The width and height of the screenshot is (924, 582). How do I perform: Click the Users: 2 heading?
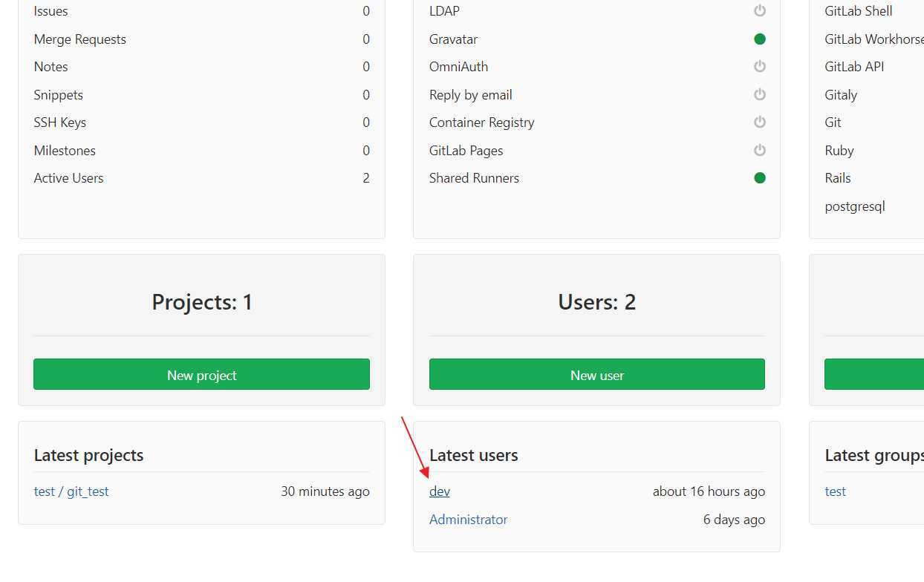tap(597, 302)
